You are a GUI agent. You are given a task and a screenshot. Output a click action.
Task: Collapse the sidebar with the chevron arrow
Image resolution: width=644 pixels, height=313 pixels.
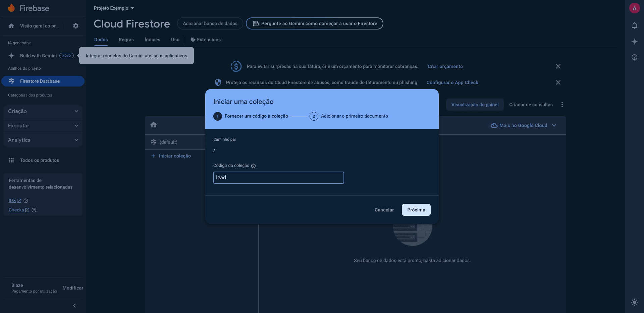[74, 306]
